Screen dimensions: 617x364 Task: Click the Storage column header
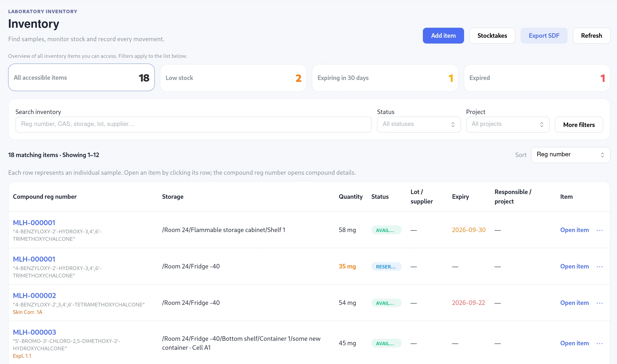pos(173,197)
